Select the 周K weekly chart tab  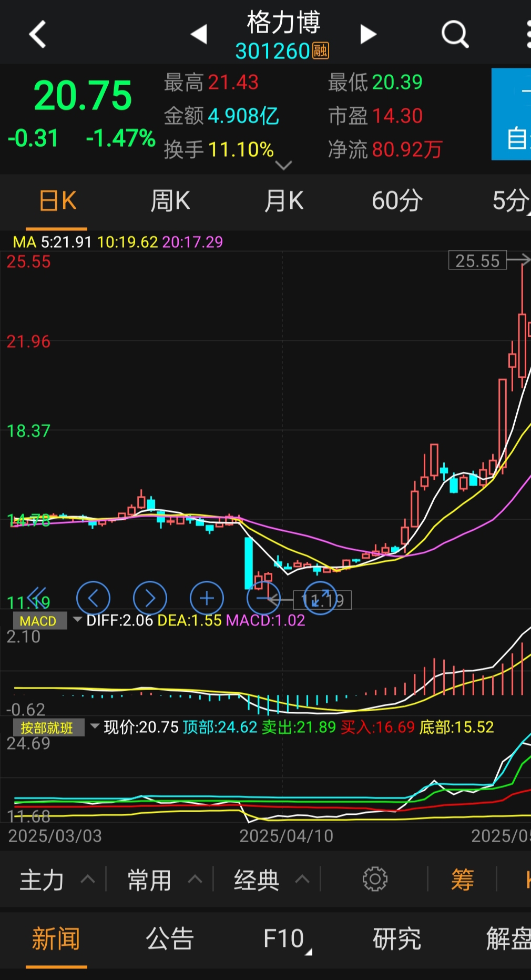pos(170,201)
